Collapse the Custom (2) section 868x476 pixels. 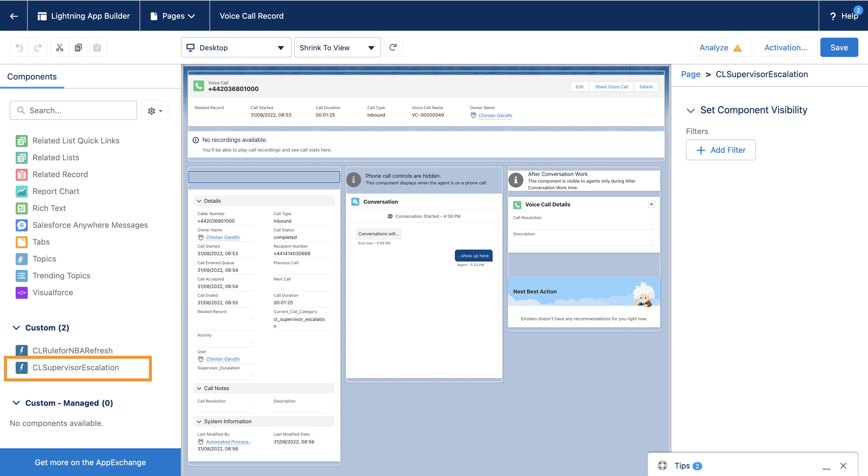tap(16, 327)
